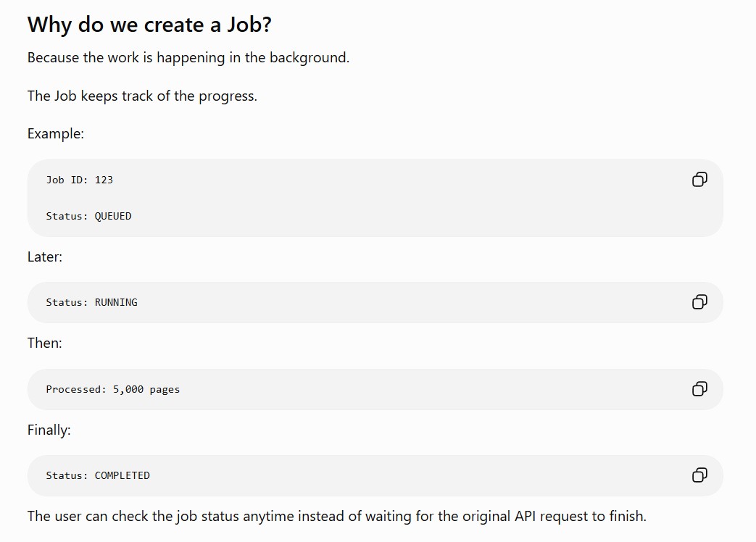Click the 'Processed: 5,000 pages' code text
This screenshot has width=756, height=542.
pos(113,389)
